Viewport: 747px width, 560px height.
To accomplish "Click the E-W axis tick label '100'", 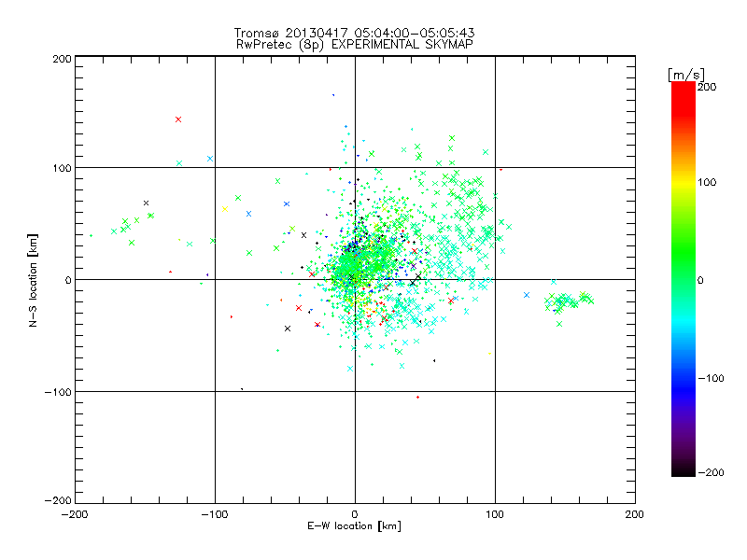I will [495, 514].
